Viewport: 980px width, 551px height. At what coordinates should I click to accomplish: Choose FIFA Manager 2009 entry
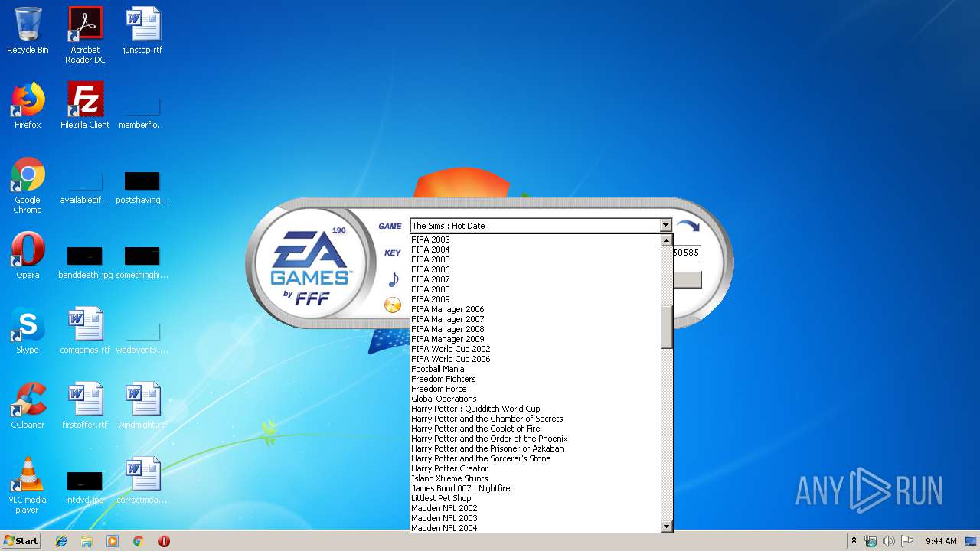(534, 339)
